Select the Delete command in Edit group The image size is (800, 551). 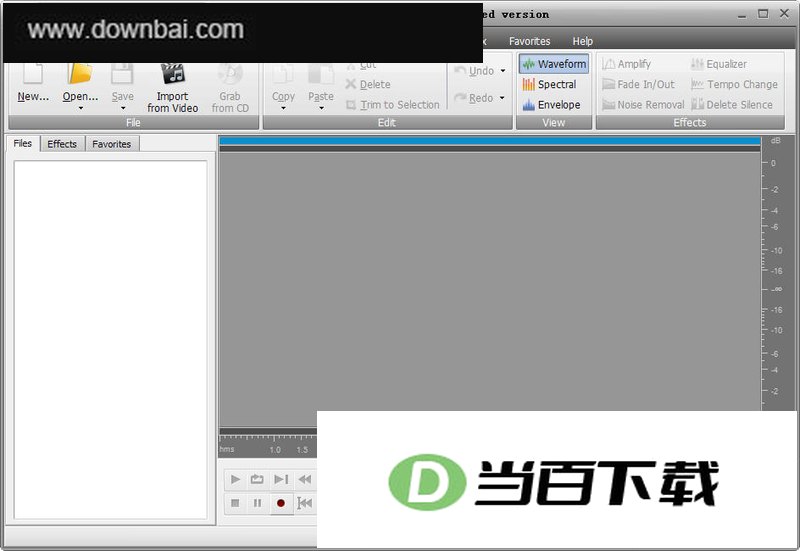(x=368, y=84)
